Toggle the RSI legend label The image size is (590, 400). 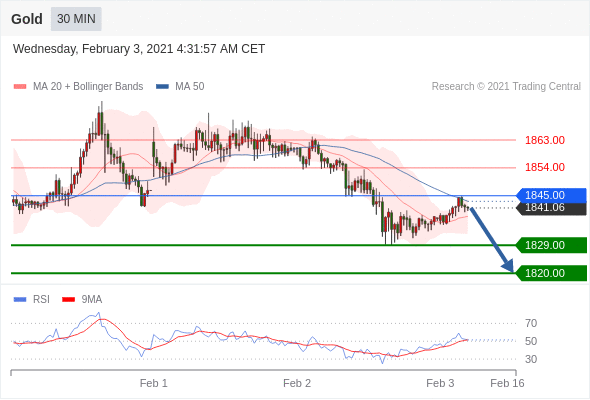[41, 300]
